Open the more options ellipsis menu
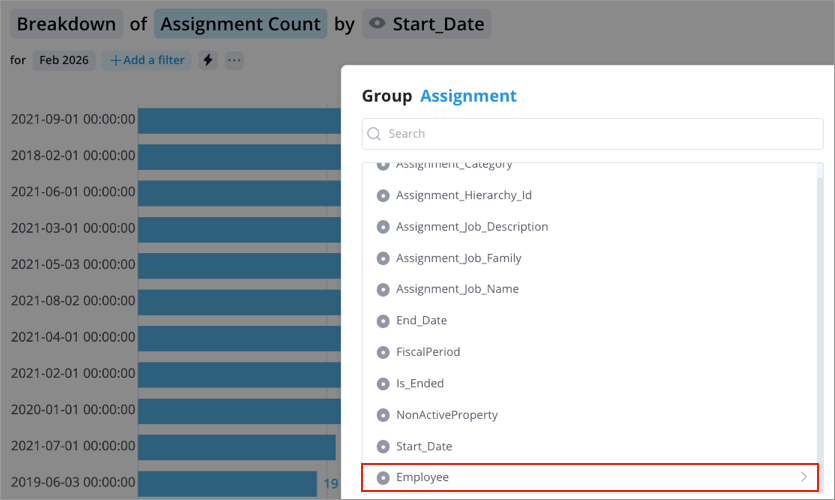 234,61
